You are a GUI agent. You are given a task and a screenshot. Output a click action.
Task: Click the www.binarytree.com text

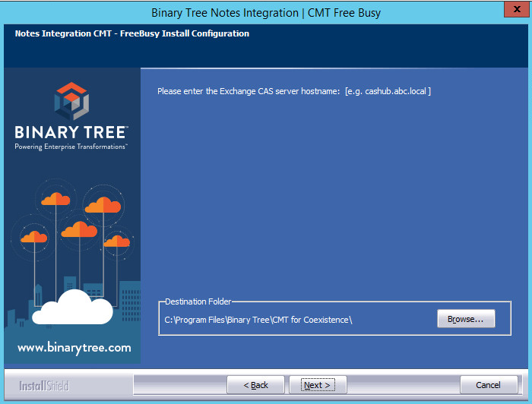74,348
